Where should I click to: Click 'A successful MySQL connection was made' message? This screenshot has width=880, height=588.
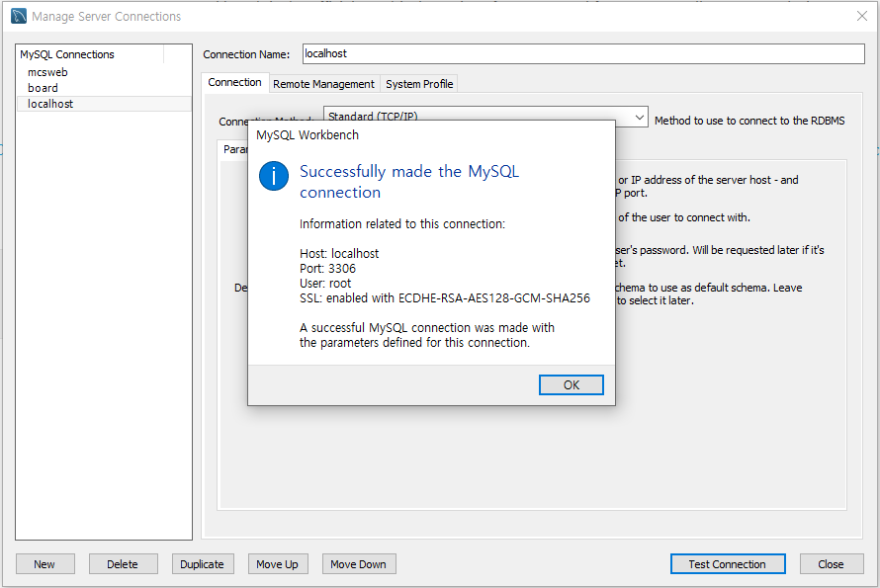click(426, 335)
